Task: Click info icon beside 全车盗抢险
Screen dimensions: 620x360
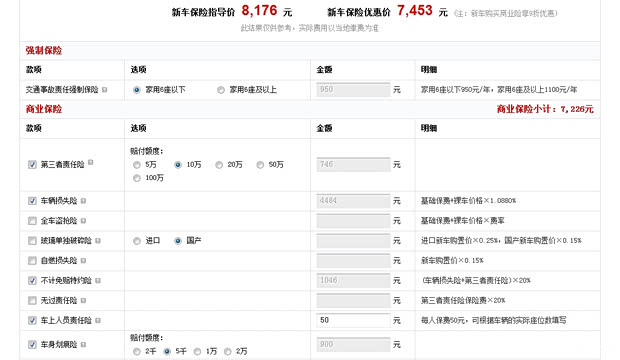Action: click(x=83, y=221)
